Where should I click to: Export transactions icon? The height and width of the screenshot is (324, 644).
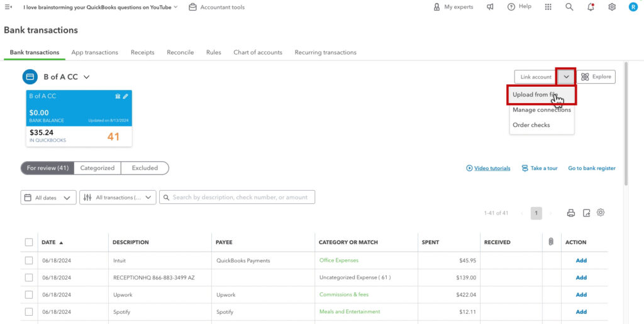[x=587, y=213]
